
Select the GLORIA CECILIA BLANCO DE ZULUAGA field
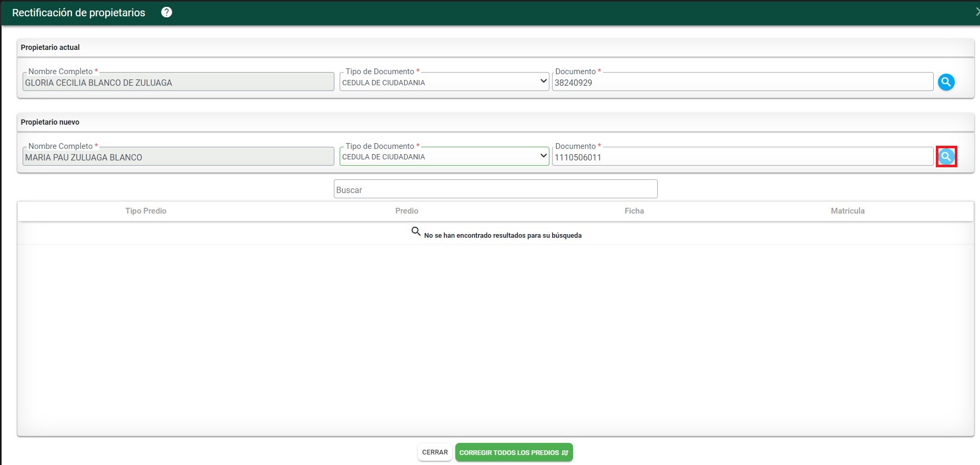pos(178,83)
